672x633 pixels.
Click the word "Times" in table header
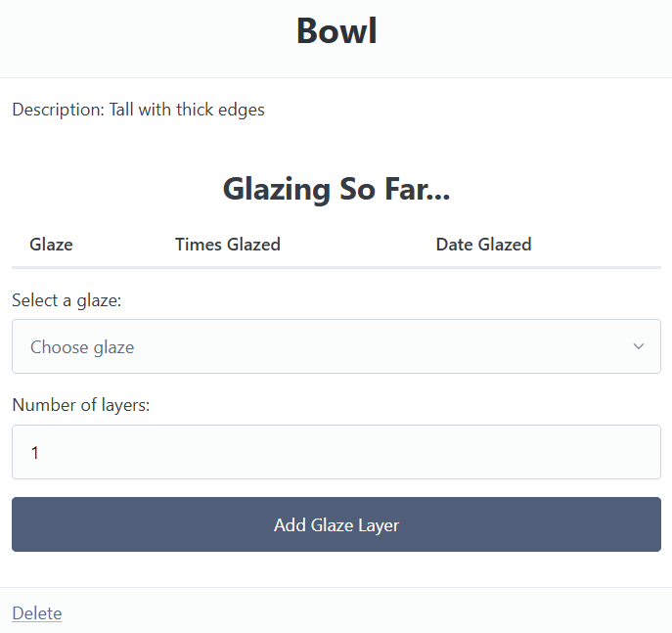click(199, 245)
